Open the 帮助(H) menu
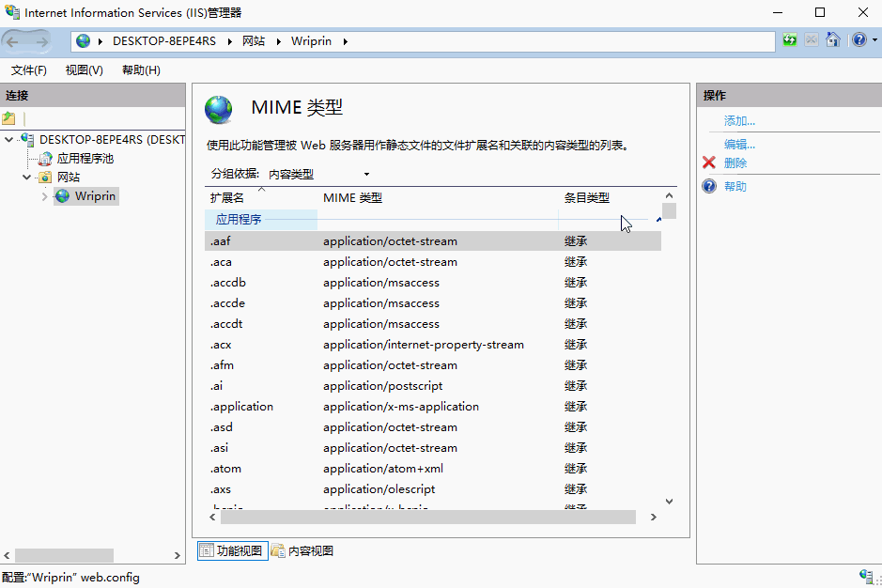Screen dimensions: 882x588 141,70
